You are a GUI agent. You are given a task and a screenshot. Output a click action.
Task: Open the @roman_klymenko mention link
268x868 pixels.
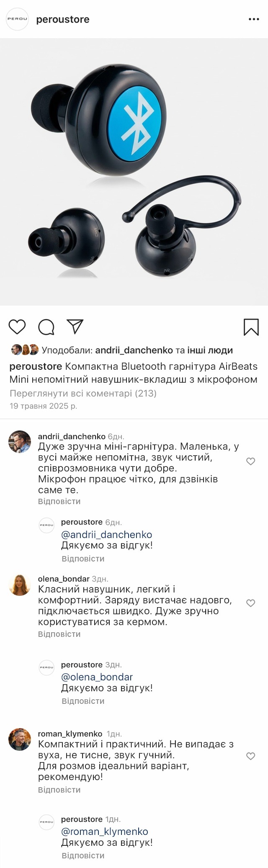click(x=104, y=832)
